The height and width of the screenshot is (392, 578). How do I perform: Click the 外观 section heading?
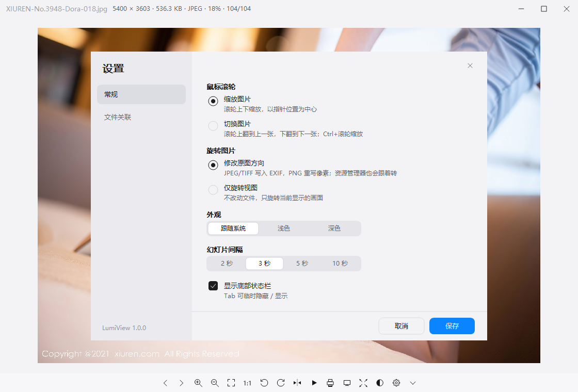214,215
